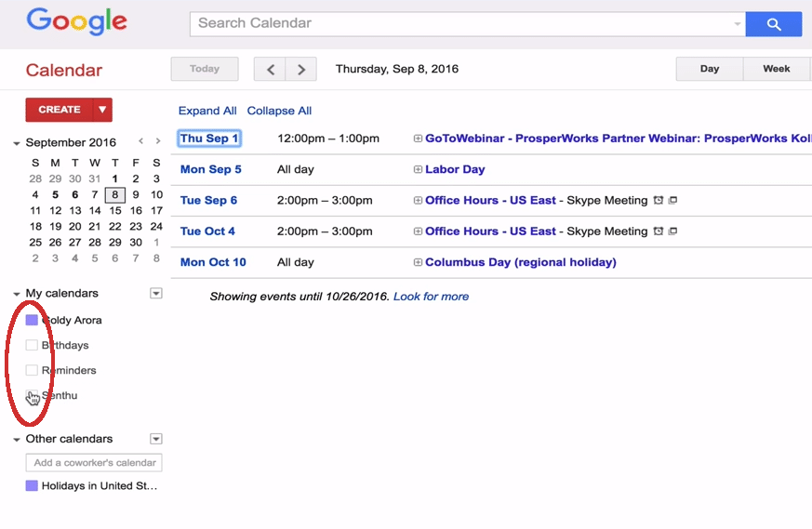Expand the Sep 6 Office Hours event
812x529 pixels.
click(x=418, y=200)
